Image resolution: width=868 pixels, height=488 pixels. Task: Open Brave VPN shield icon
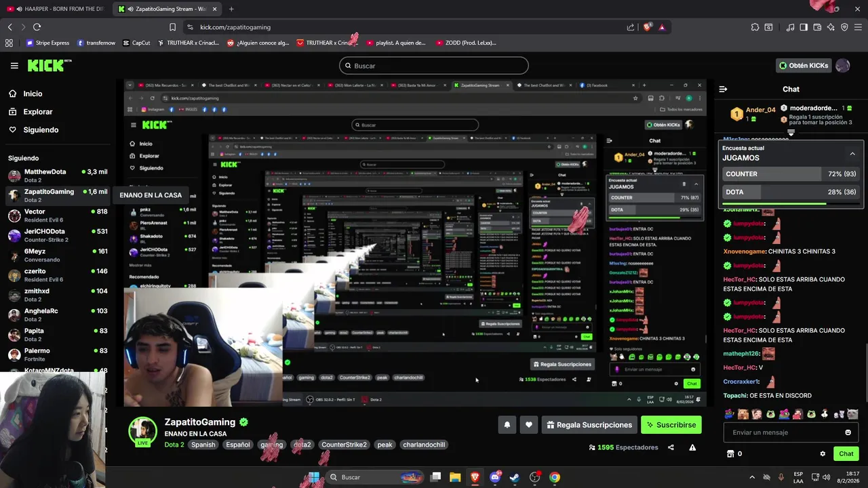[x=844, y=27]
